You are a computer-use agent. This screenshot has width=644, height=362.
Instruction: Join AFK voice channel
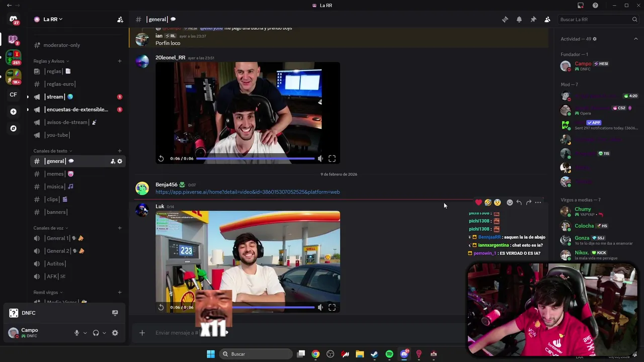(77, 277)
